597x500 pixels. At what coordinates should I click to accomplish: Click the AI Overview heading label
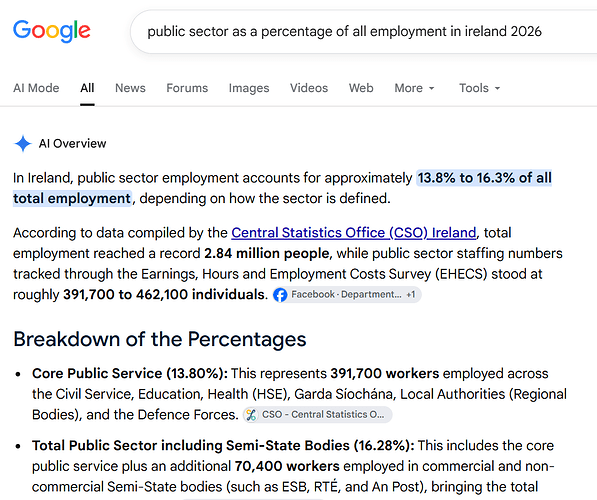point(72,144)
